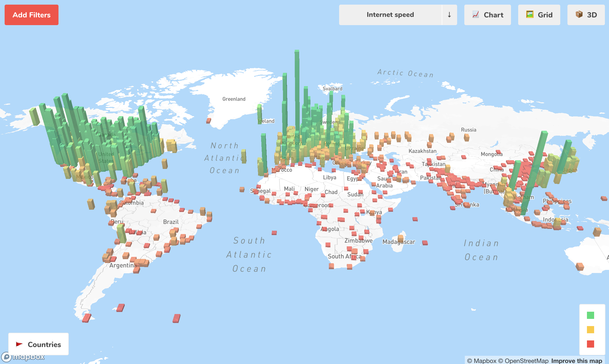Select the green legend swatch
The image size is (609, 364).
[590, 315]
